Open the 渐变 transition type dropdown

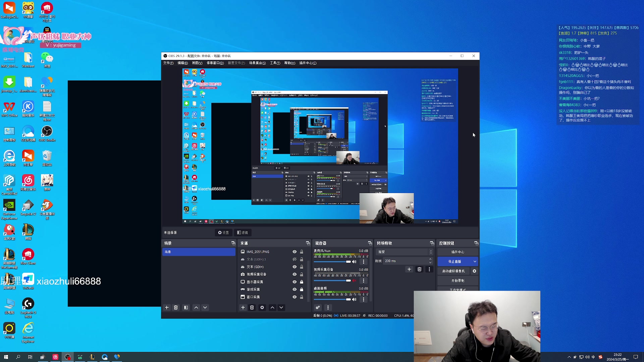click(405, 252)
